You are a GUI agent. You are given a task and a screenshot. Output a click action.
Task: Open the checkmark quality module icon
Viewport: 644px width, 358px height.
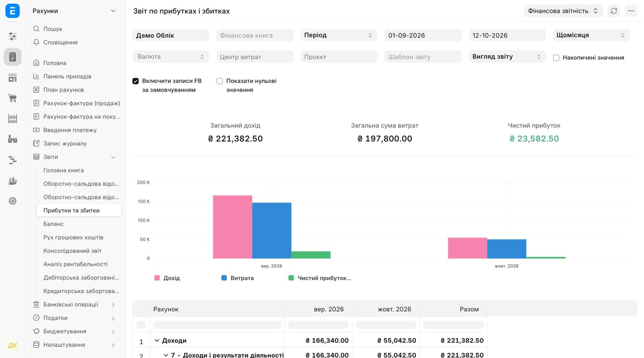click(x=13, y=201)
